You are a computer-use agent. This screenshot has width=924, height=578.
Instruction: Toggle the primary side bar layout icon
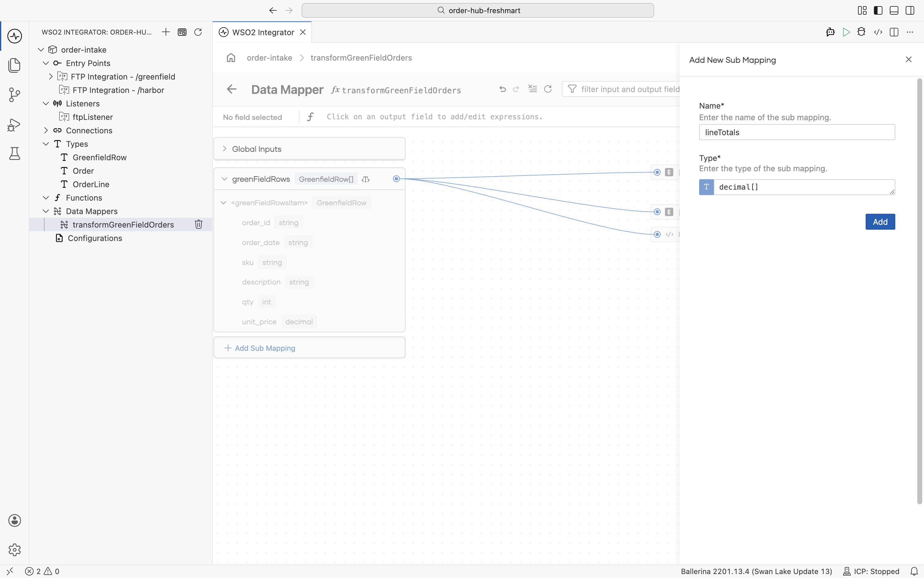pos(878,10)
